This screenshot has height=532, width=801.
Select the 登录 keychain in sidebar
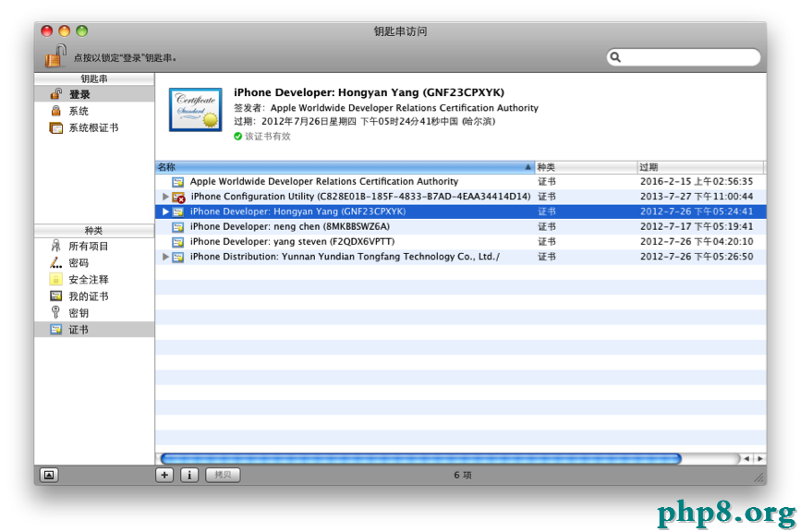79,94
